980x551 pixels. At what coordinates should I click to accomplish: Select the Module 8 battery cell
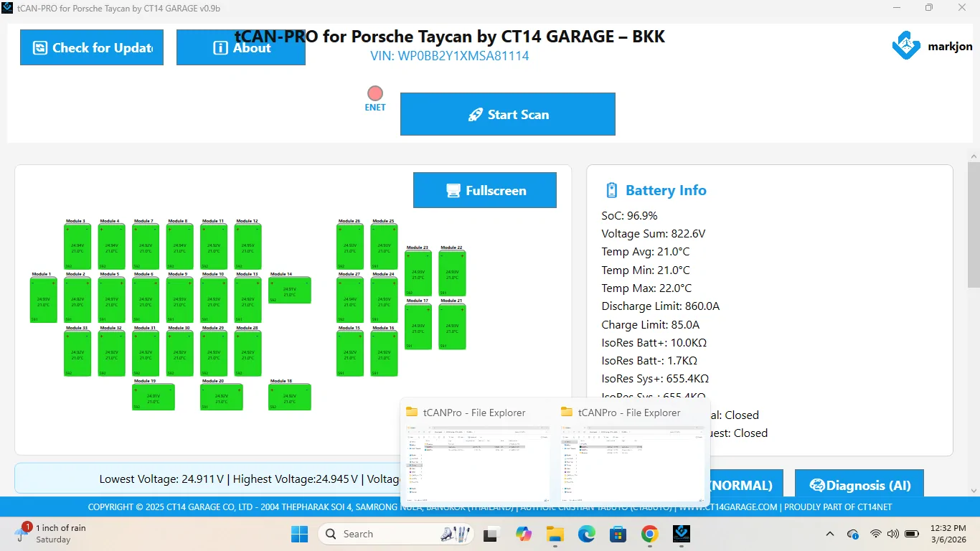[179, 247]
